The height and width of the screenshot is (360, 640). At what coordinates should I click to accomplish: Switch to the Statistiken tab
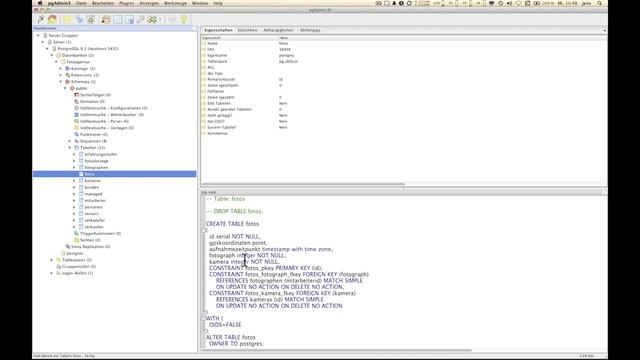tap(247, 30)
